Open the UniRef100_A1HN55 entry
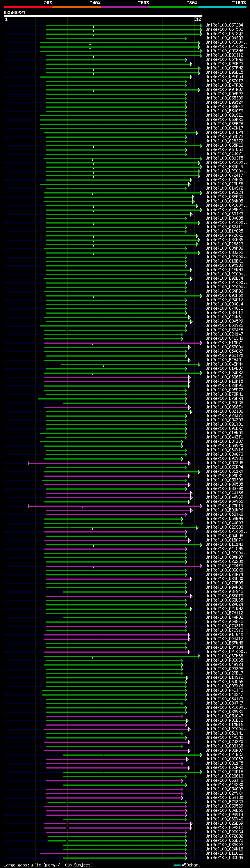The image size is (250, 868). [224, 433]
